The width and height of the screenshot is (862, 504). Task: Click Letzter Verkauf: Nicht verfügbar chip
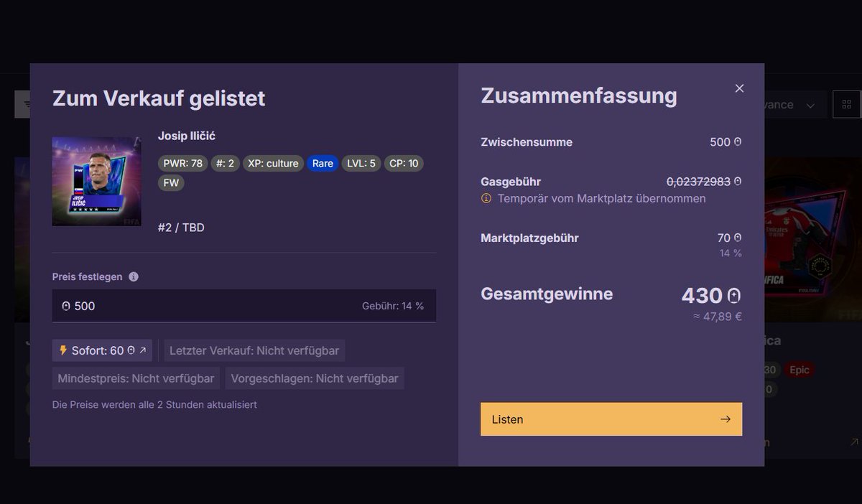click(254, 350)
